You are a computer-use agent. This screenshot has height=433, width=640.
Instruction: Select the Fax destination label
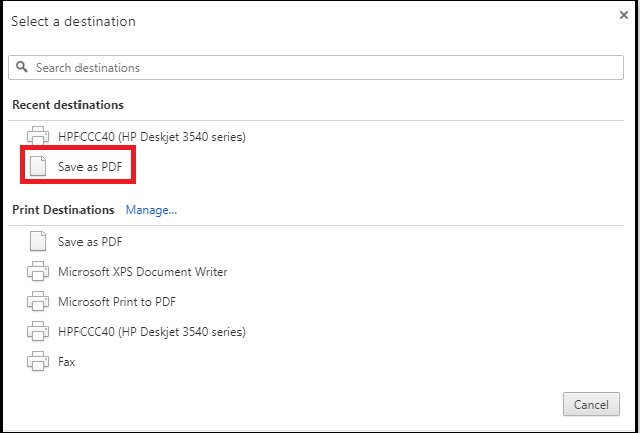(x=67, y=362)
